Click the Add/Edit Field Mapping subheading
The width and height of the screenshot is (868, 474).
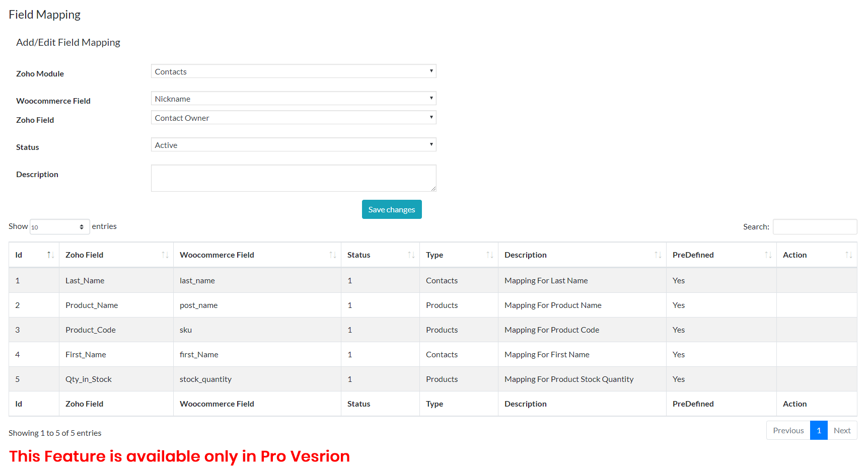pos(68,43)
